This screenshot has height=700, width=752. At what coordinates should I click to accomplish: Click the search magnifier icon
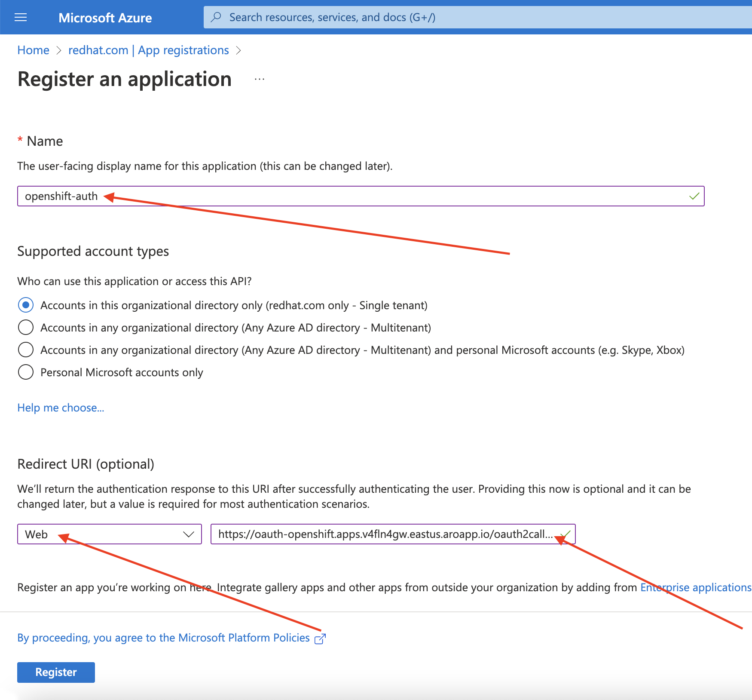click(216, 17)
